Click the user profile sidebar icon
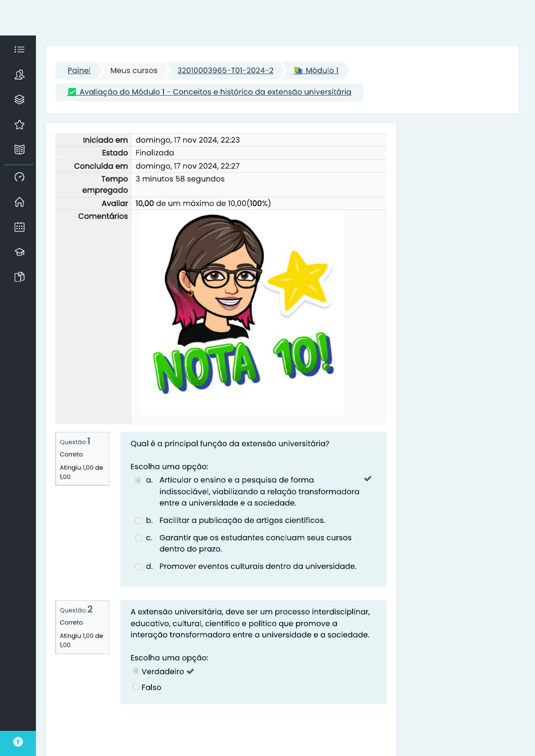This screenshot has height=756, width=535. [19, 75]
